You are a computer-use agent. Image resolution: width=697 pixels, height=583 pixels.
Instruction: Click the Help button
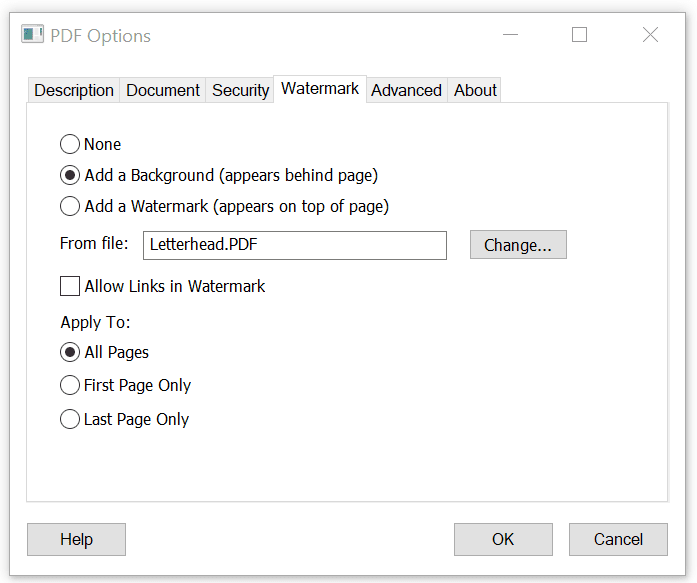tap(76, 539)
